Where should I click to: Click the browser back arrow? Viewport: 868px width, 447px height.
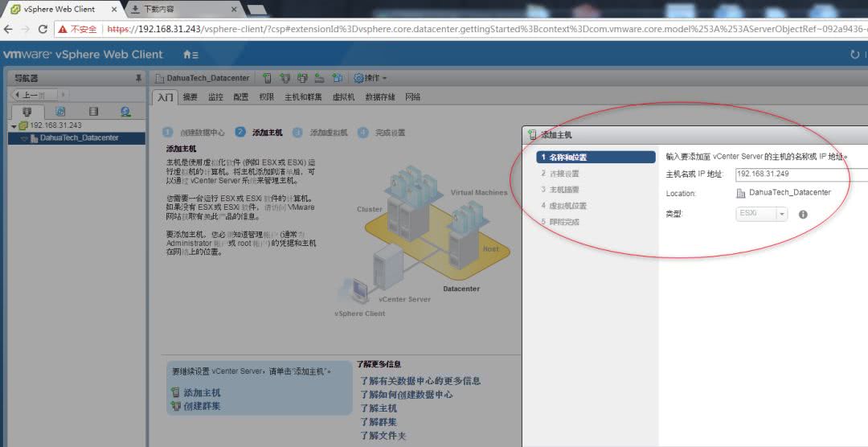8,29
